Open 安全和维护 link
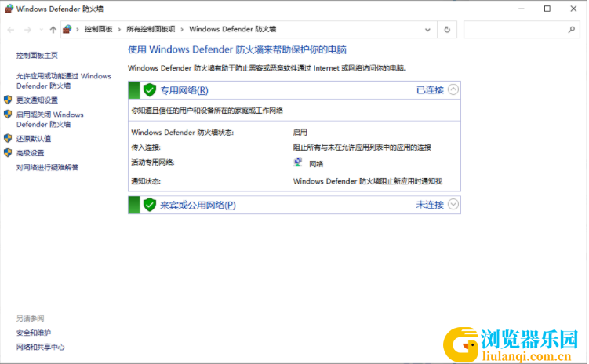Screen dimensions: 589x364 pos(34,333)
